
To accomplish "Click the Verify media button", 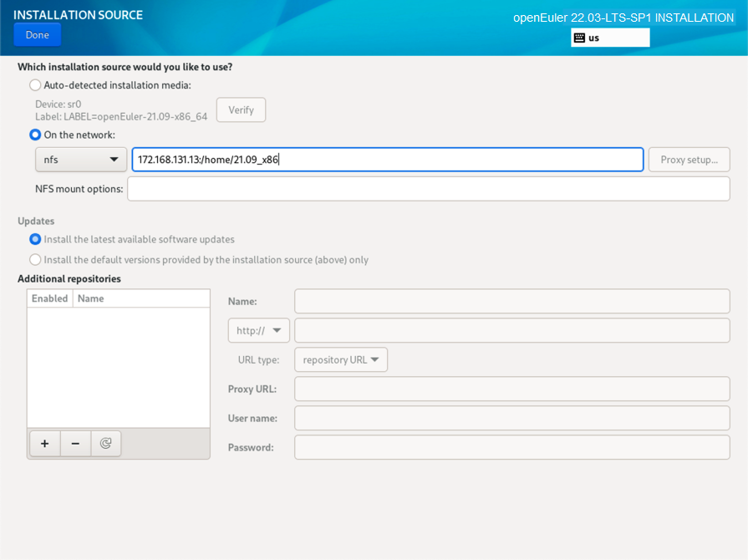I will click(241, 109).
